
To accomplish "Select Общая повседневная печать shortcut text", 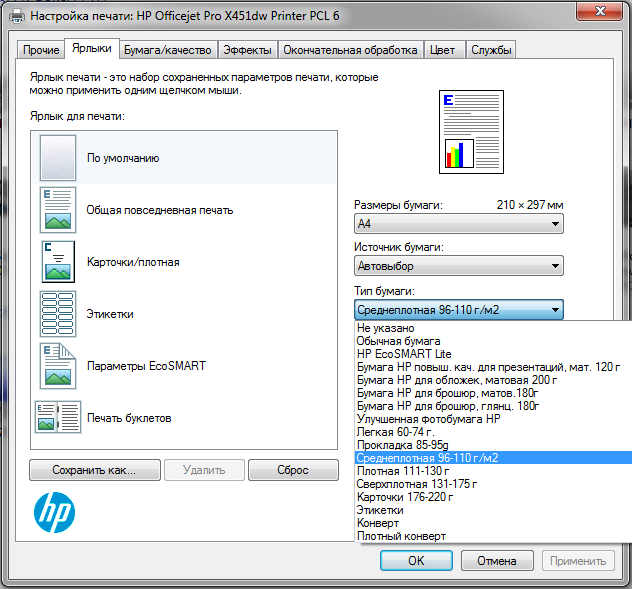I will coord(160,210).
